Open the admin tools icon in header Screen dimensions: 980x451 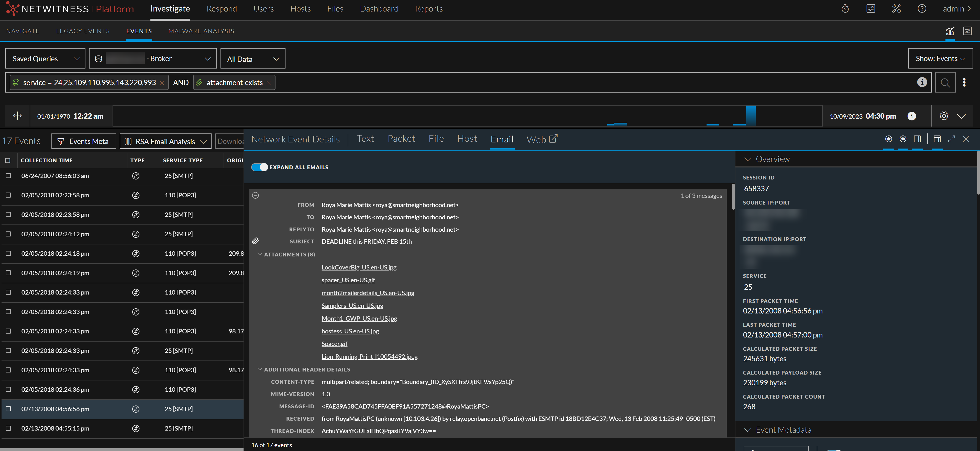896,8
